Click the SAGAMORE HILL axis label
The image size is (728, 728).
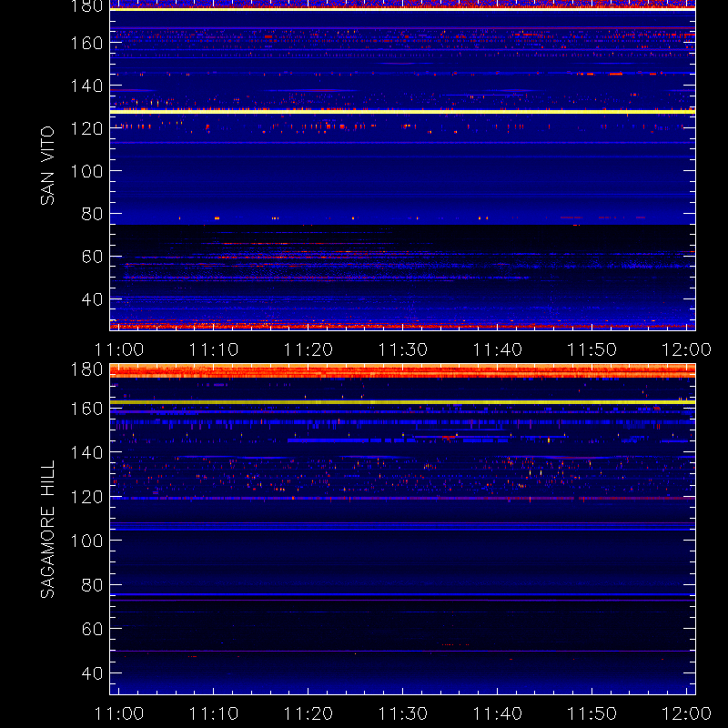tap(47, 530)
